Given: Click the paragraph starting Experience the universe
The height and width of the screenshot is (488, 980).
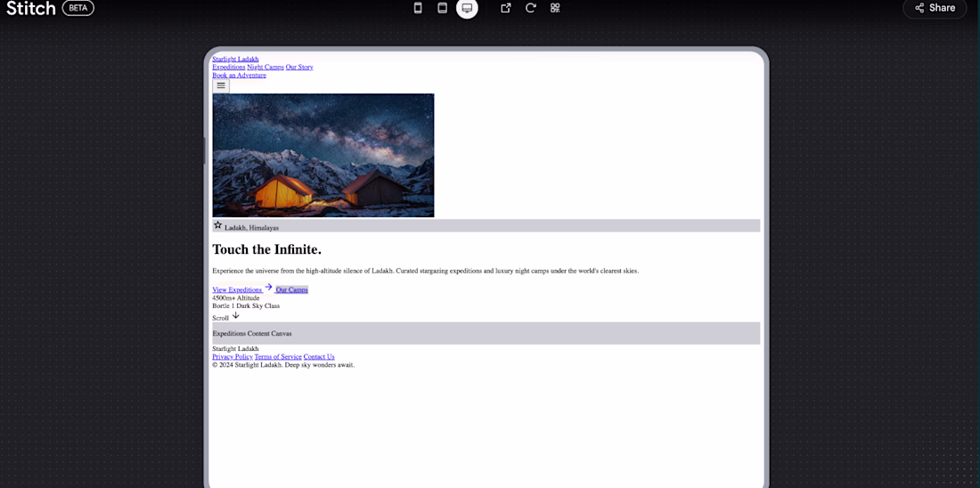Looking at the screenshot, I should point(426,272).
